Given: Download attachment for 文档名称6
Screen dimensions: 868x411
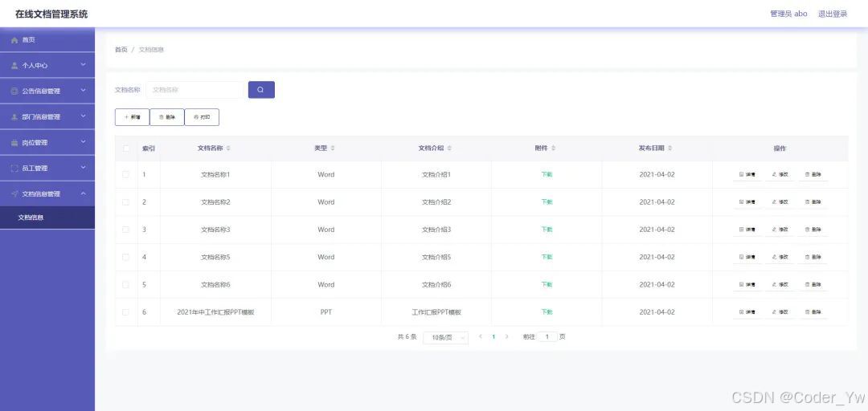Looking at the screenshot, I should [x=547, y=284].
